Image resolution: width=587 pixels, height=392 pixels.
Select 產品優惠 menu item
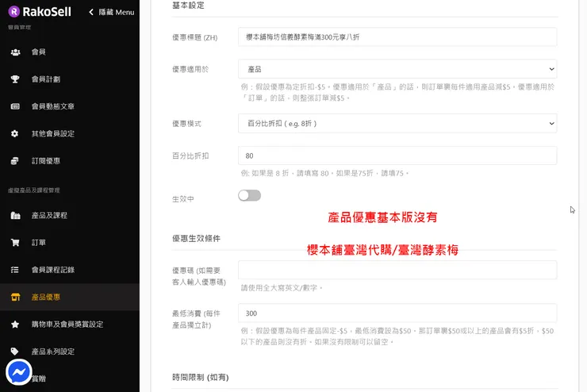point(70,297)
